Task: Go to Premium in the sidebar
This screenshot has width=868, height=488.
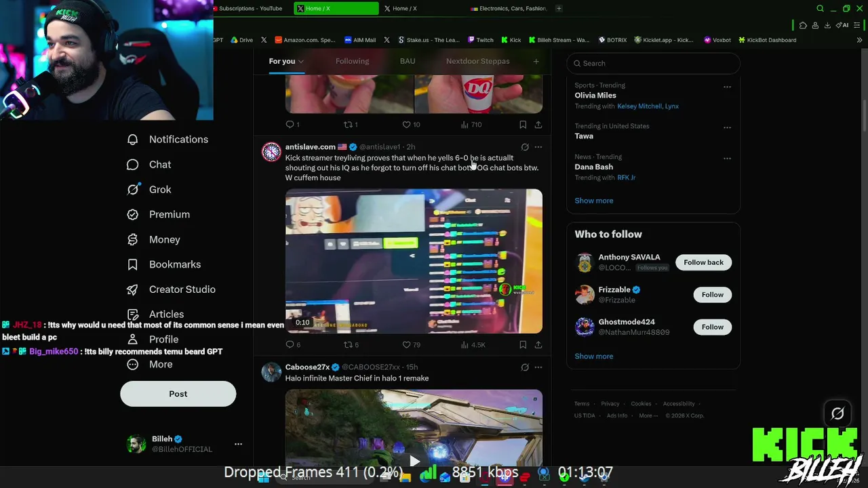Action: tap(159, 214)
